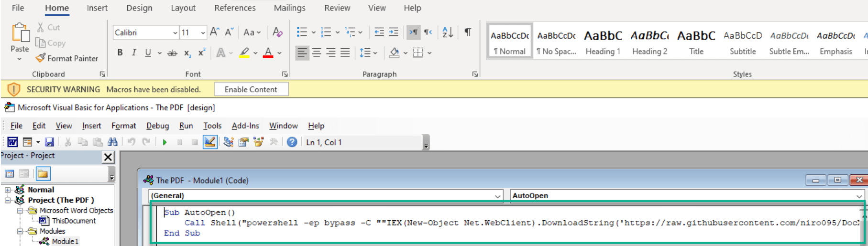Open Object Browser icon in VBA toolbar
This screenshot has height=246, width=868.
(258, 142)
